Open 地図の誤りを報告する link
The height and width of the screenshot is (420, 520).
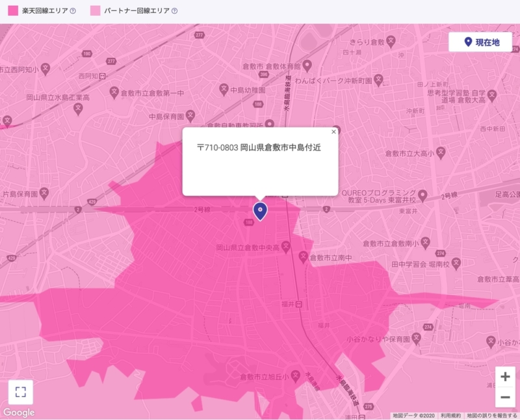pos(492,415)
